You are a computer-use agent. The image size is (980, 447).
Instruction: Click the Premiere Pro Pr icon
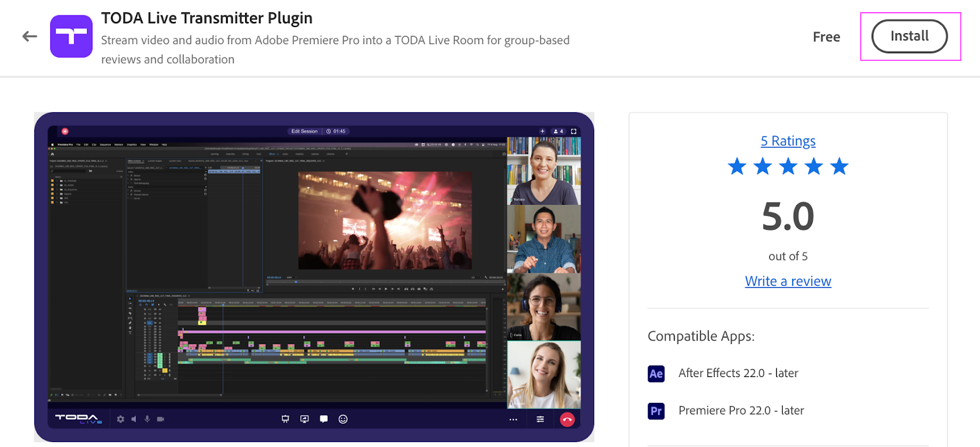tap(656, 411)
